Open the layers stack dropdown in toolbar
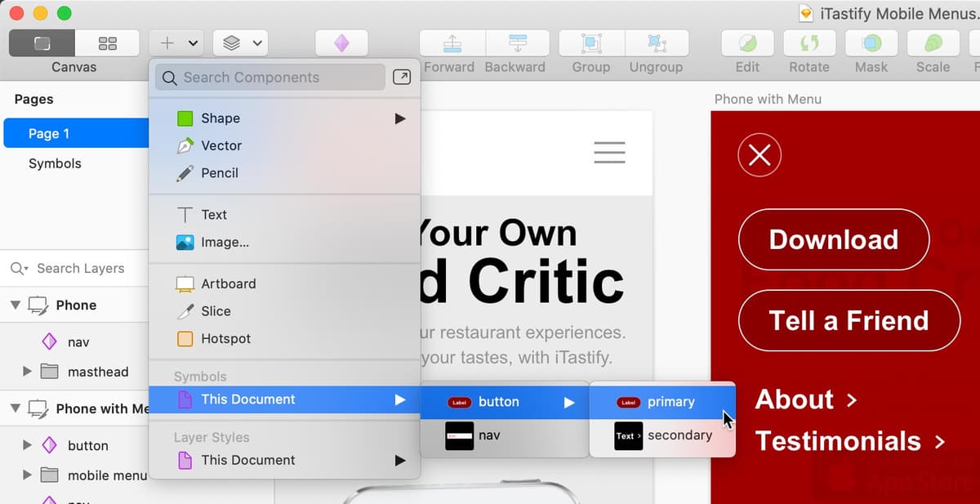This screenshot has width=980, height=504. click(240, 43)
